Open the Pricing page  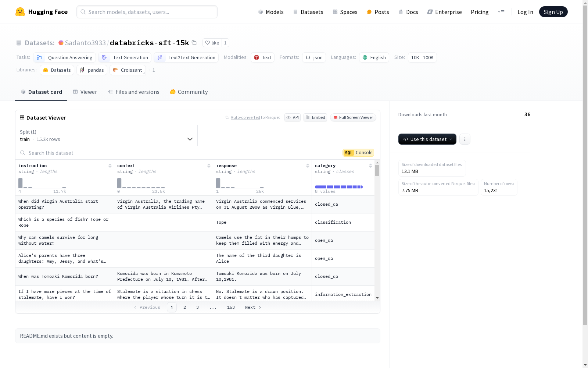[x=480, y=12]
